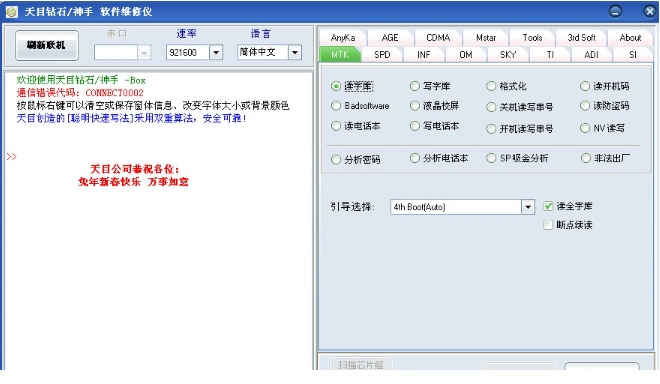
Task: Click the >> prompt marker in log
Action: pyautogui.click(x=12, y=157)
